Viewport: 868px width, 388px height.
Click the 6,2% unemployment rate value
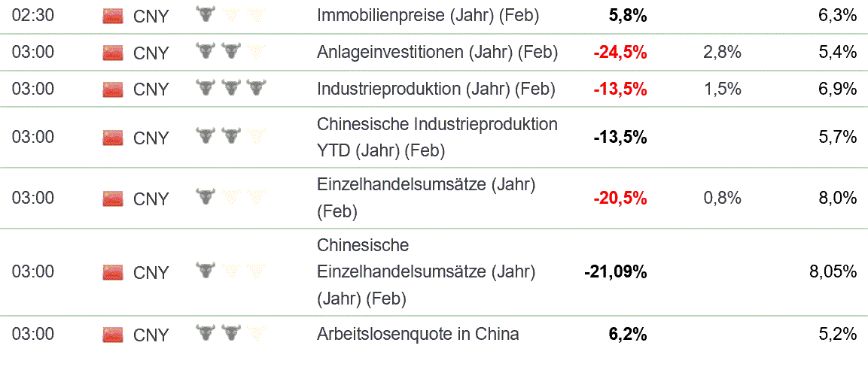pos(627,334)
